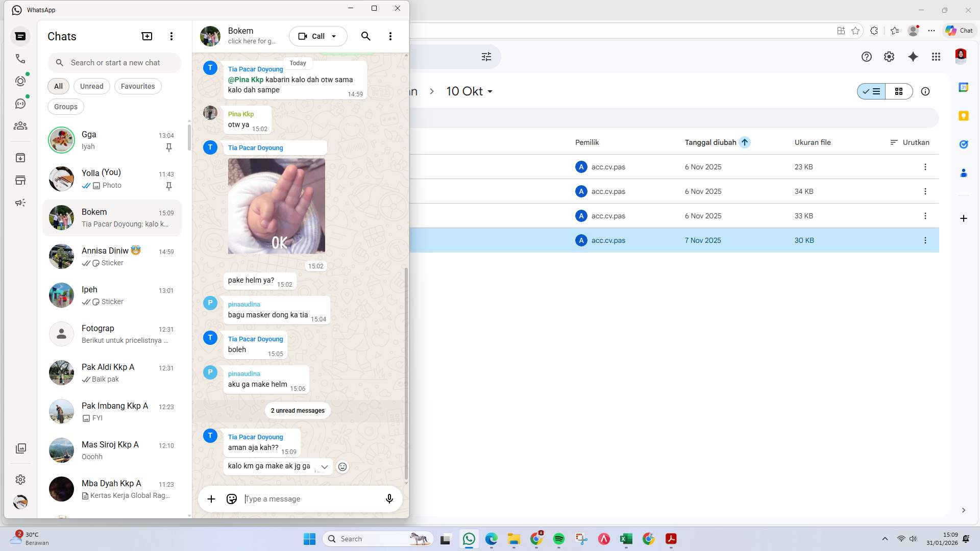Click the Urutkan sort control
This screenshot has width=980, height=551.
tap(910, 142)
